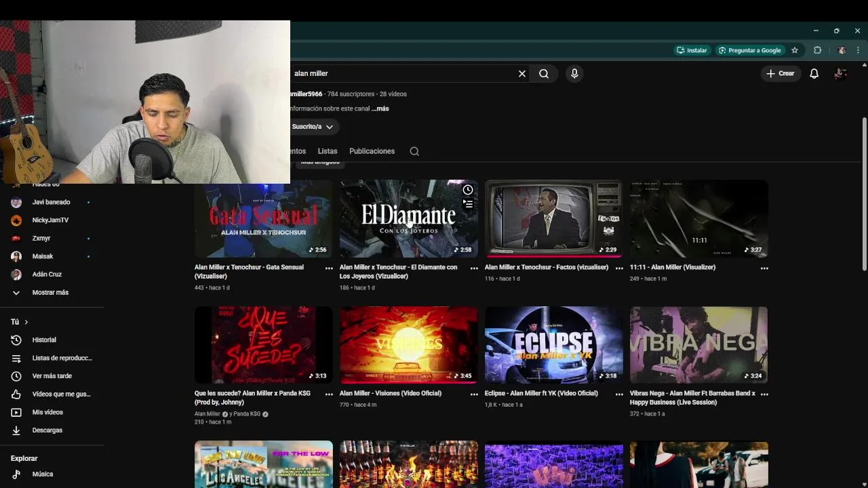The height and width of the screenshot is (488, 868).
Task: Open options for Factos video
Action: click(x=619, y=268)
